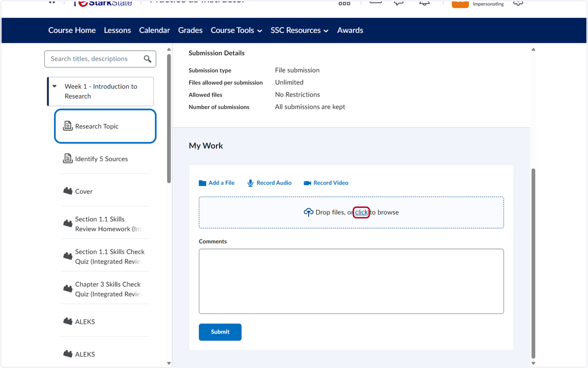Click the puzzle icon beside Cover
The image size is (588, 368).
click(68, 191)
